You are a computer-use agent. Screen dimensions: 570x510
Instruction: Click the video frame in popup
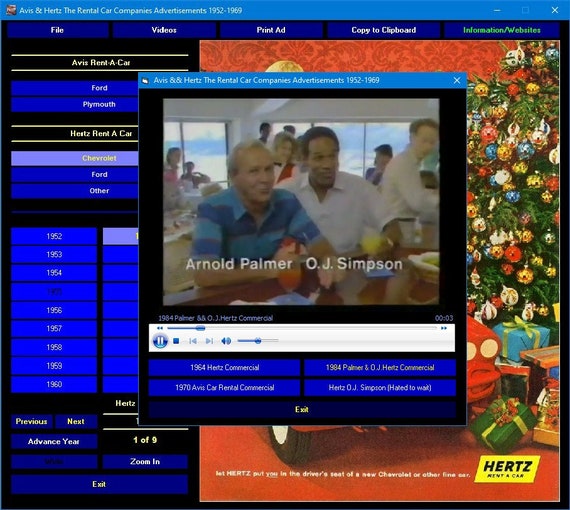tap(301, 202)
